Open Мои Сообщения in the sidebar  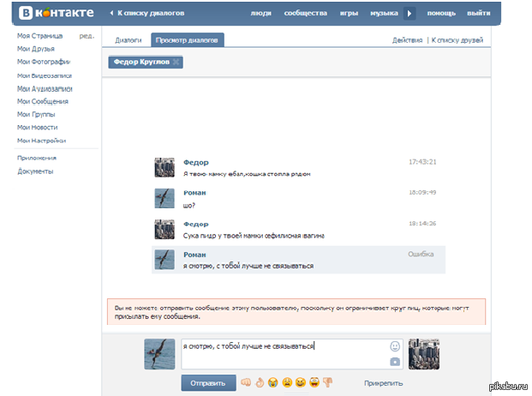pyautogui.click(x=43, y=101)
